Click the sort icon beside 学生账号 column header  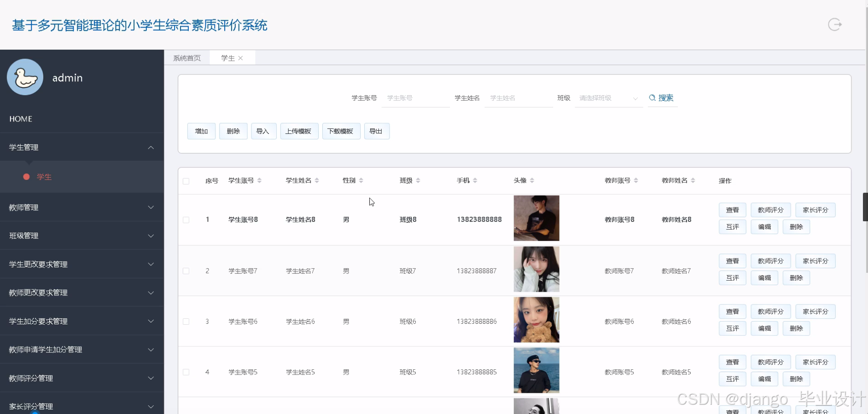259,180
